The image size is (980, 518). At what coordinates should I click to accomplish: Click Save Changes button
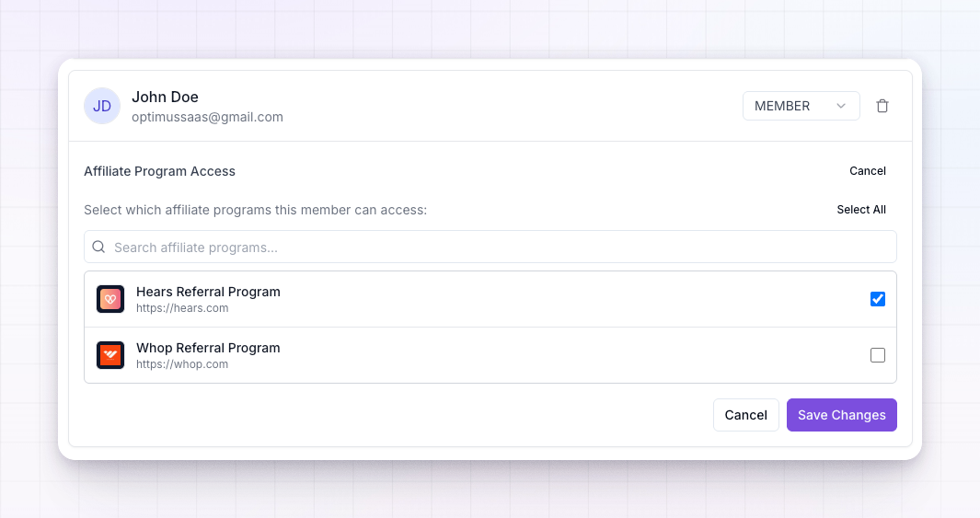click(x=841, y=415)
